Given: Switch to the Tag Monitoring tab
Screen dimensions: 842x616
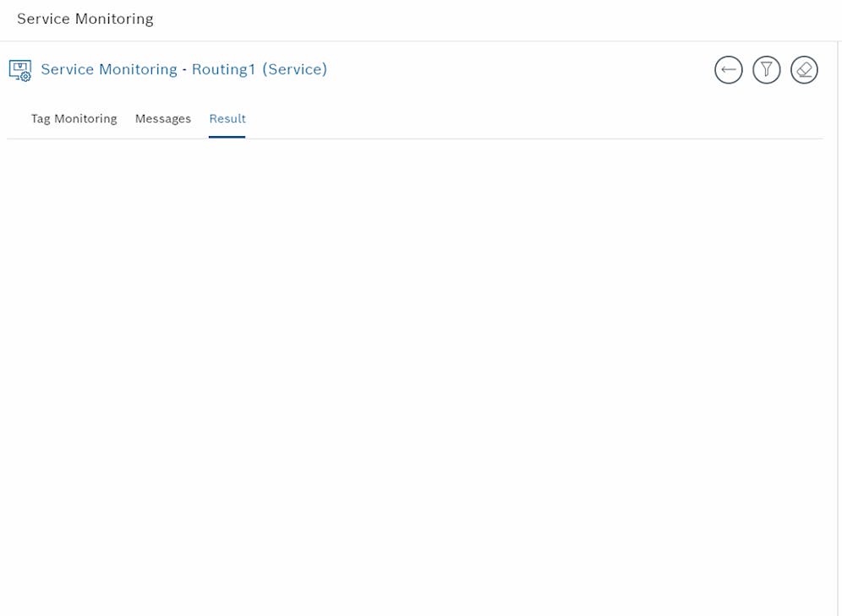Looking at the screenshot, I should coord(74,119).
